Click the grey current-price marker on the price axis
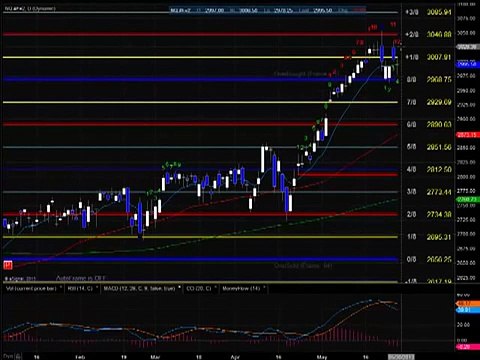The image size is (480, 360). coord(467,47)
